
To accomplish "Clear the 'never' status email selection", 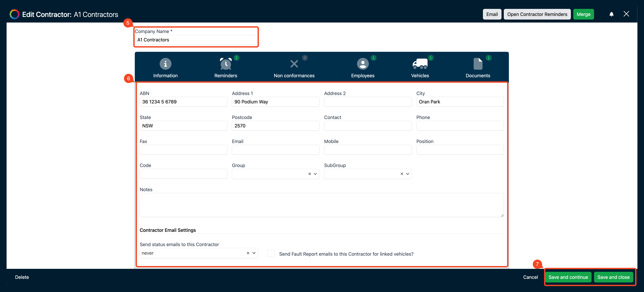I will click(x=248, y=253).
